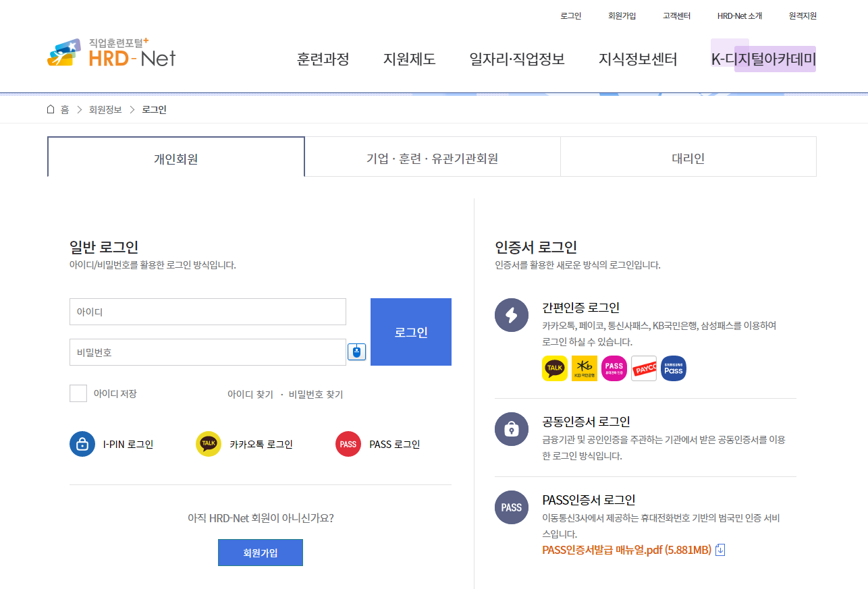This screenshot has height=589, width=868.
Task: Select Samsung Pass simple authentication icon
Action: (x=673, y=368)
